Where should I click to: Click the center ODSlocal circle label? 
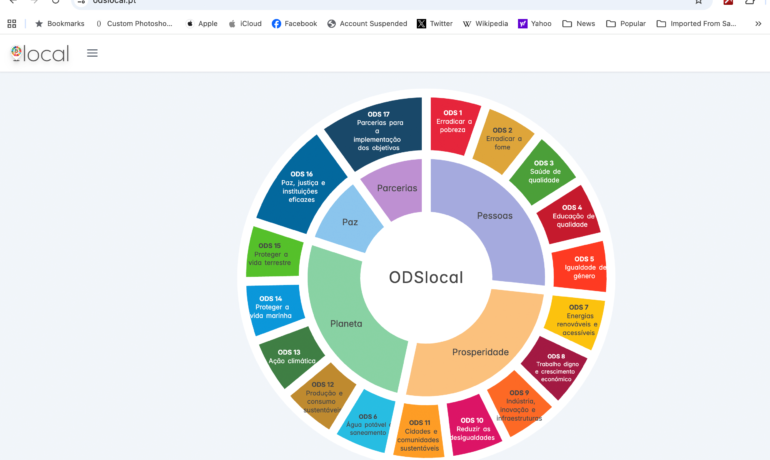coord(426,277)
